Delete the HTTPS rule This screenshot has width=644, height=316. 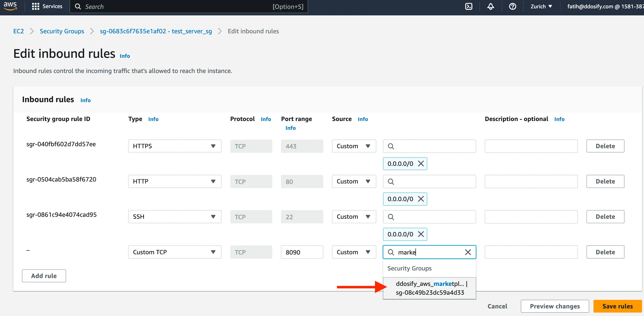[605, 146]
